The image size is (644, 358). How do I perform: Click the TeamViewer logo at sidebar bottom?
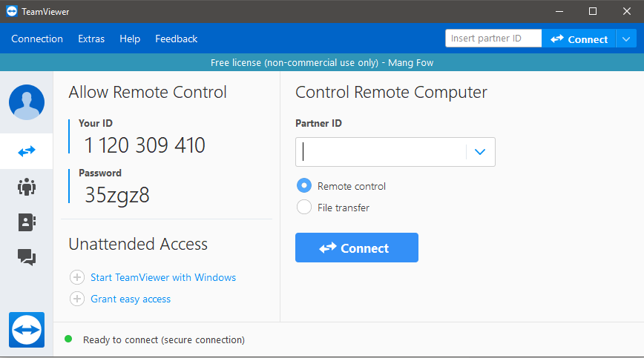(x=27, y=330)
